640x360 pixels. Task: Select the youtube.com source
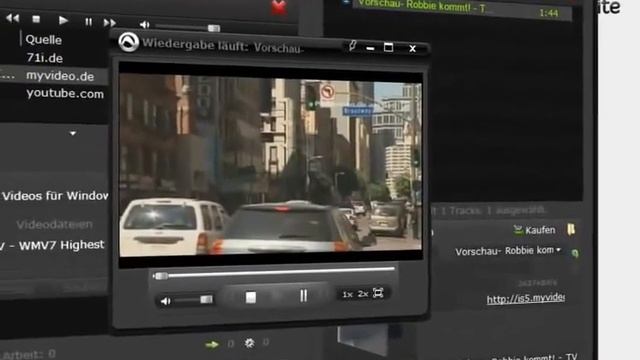65,93
